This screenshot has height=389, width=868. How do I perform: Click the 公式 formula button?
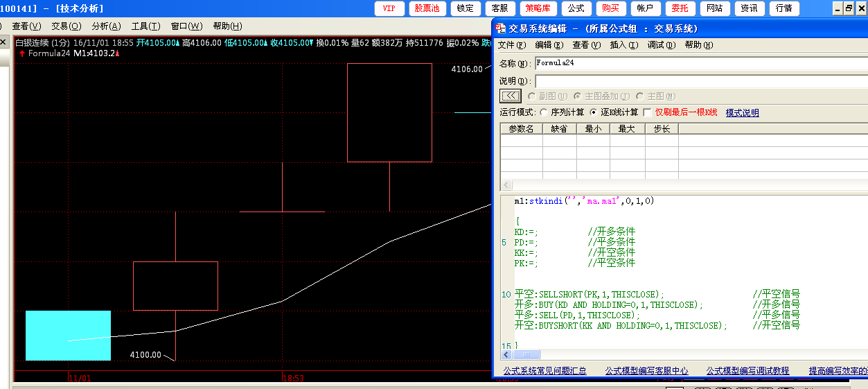click(x=576, y=8)
